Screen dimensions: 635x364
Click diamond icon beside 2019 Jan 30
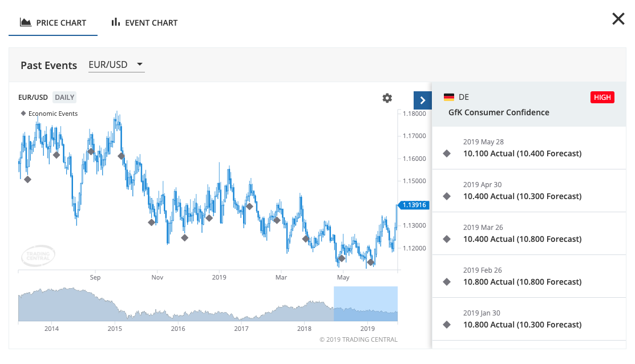(x=447, y=325)
